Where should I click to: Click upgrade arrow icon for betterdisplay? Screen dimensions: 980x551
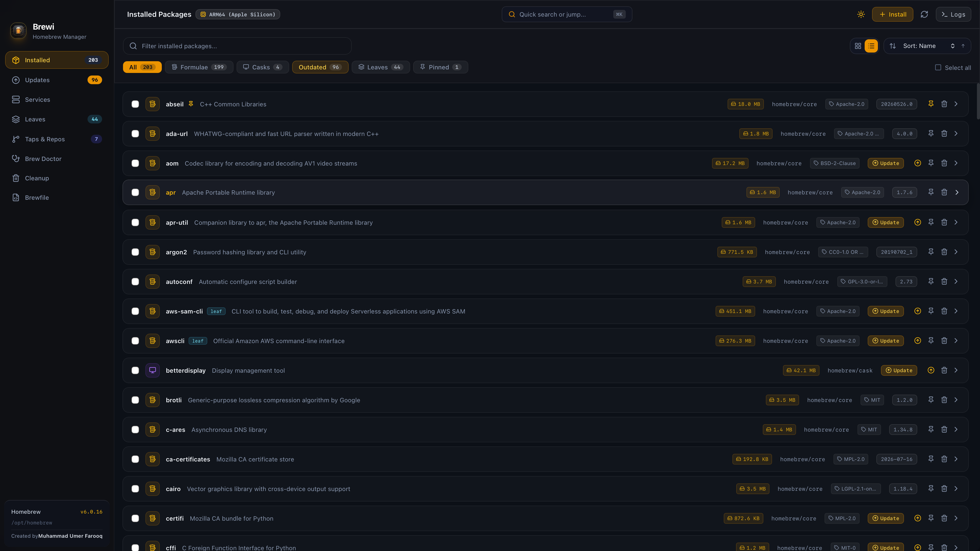pyautogui.click(x=931, y=370)
